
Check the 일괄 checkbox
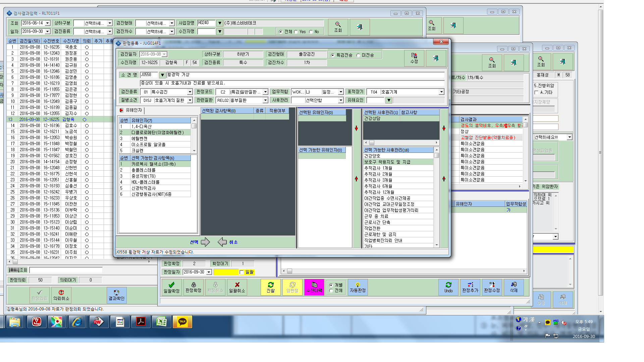coord(241,272)
